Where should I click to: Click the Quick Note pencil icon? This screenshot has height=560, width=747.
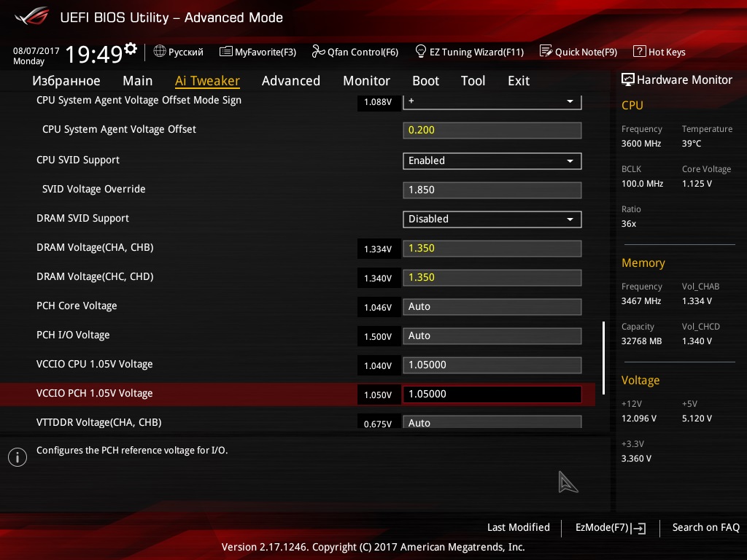(546, 51)
